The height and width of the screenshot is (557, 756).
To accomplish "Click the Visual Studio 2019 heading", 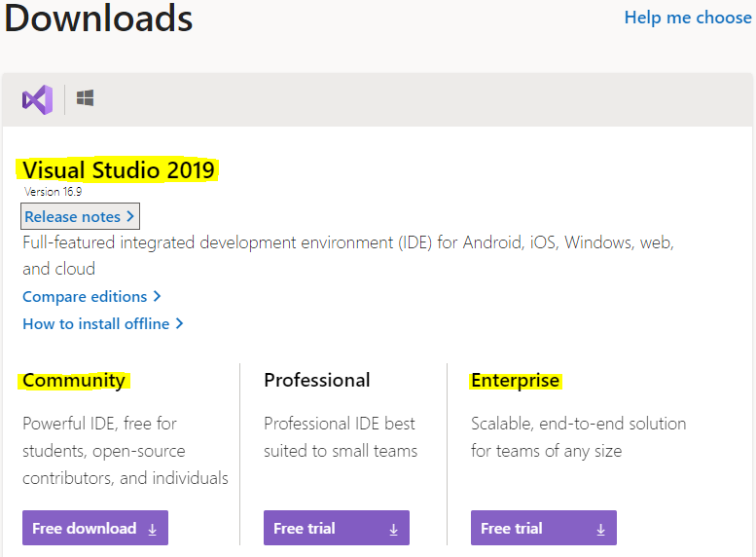I will click(119, 169).
